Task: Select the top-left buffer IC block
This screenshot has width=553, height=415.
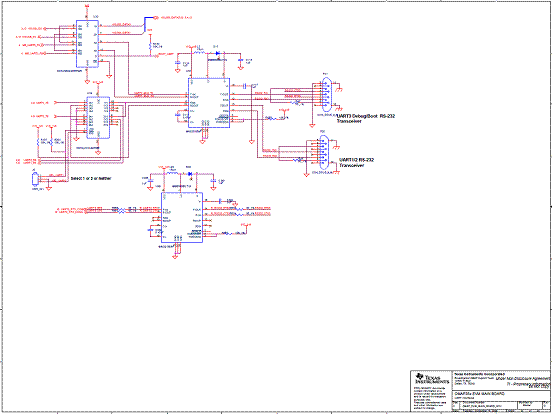Action: click(x=87, y=44)
